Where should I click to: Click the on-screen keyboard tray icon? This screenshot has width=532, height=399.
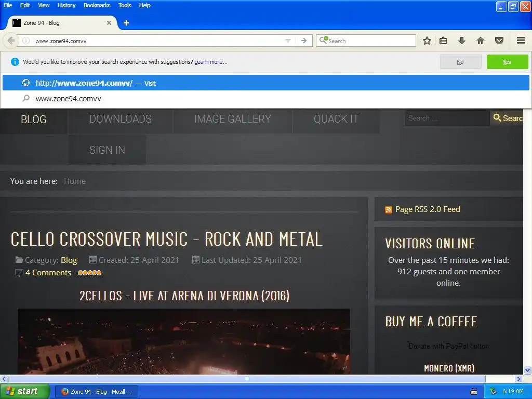coord(474,392)
